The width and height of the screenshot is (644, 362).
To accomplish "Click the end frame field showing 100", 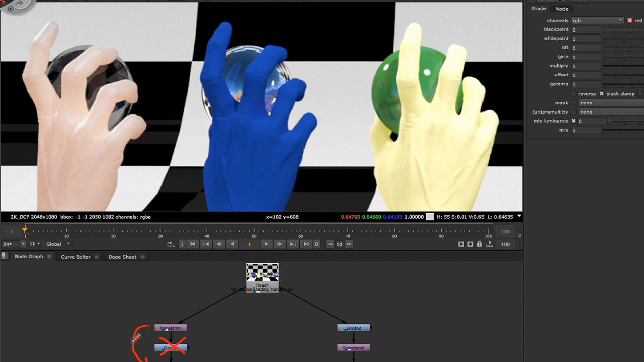I will coord(505,244).
